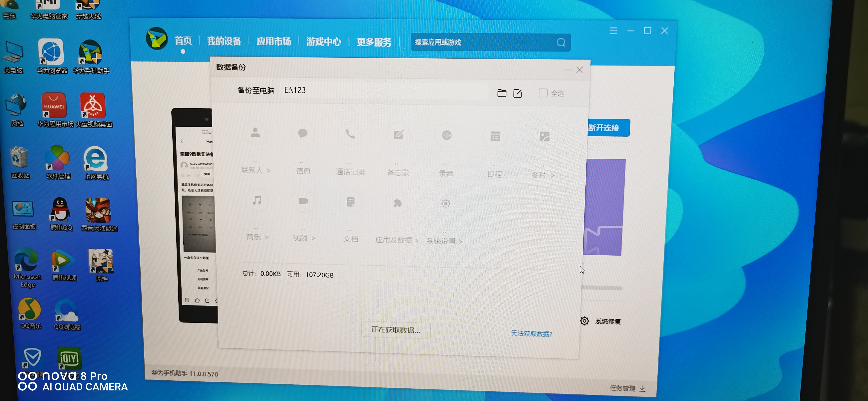Screen dimensions: 868x401
Task: Click the HiSuite logo in header
Action: [x=157, y=38]
